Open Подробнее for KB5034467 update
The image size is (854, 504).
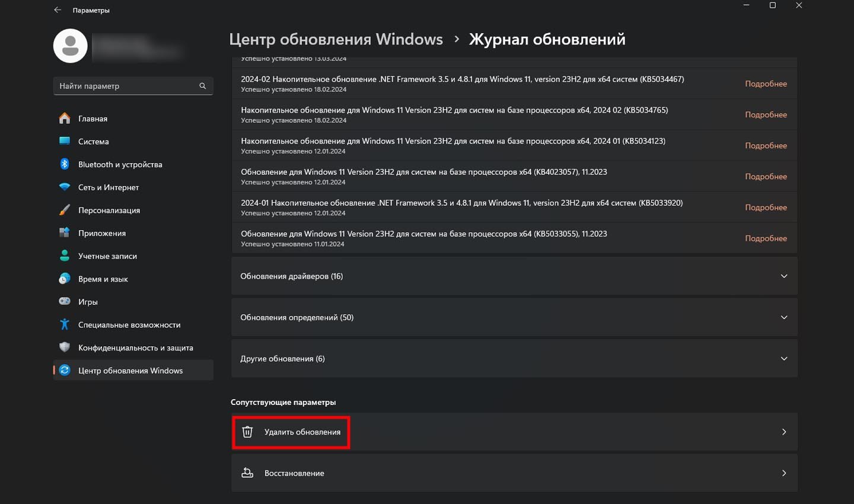766,84
